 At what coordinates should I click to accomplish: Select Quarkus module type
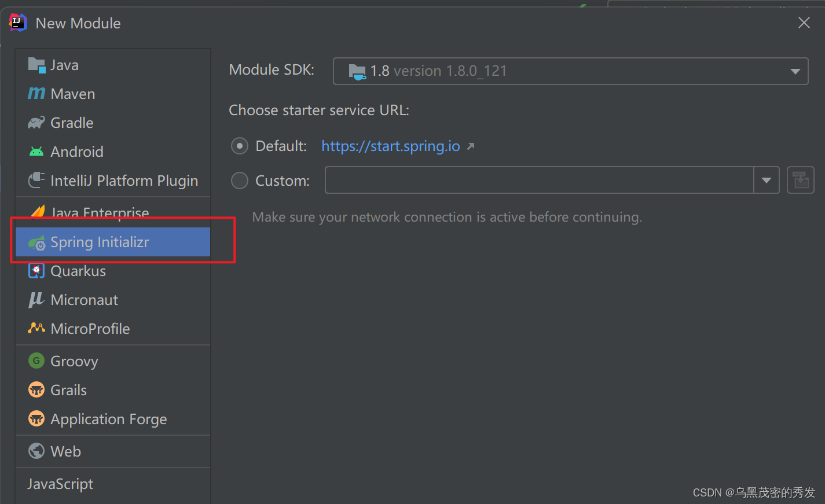tap(113, 271)
